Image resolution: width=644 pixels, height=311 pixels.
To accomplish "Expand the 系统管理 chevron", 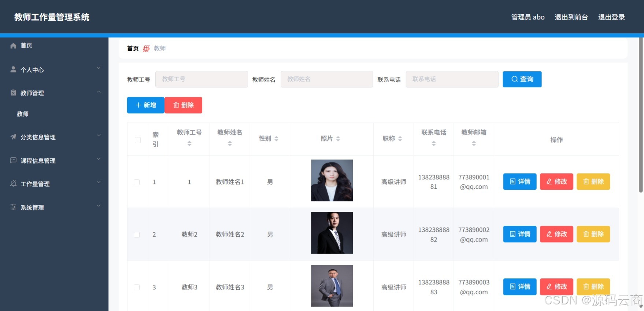I will coord(99,206).
